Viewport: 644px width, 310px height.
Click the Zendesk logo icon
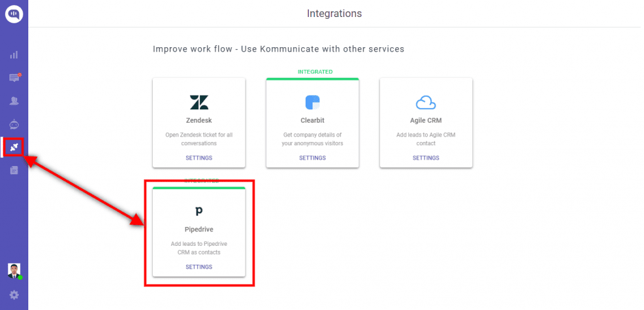[199, 102]
